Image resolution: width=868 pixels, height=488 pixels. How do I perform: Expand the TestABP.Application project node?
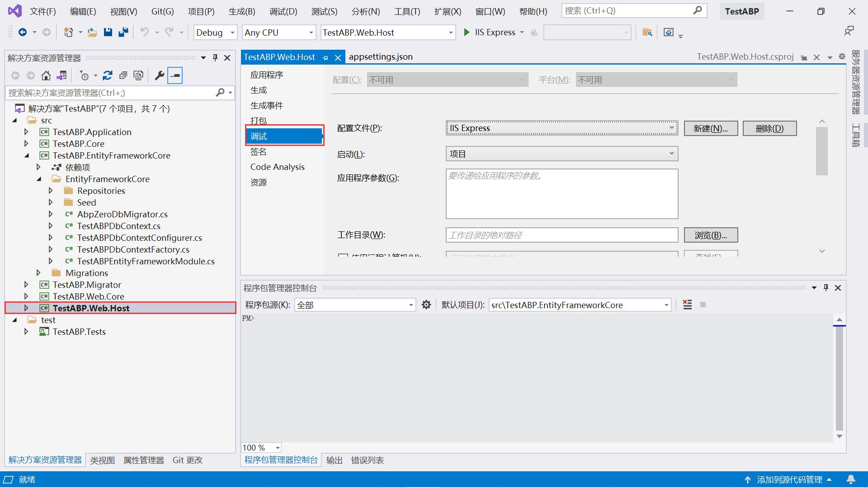pos(26,132)
